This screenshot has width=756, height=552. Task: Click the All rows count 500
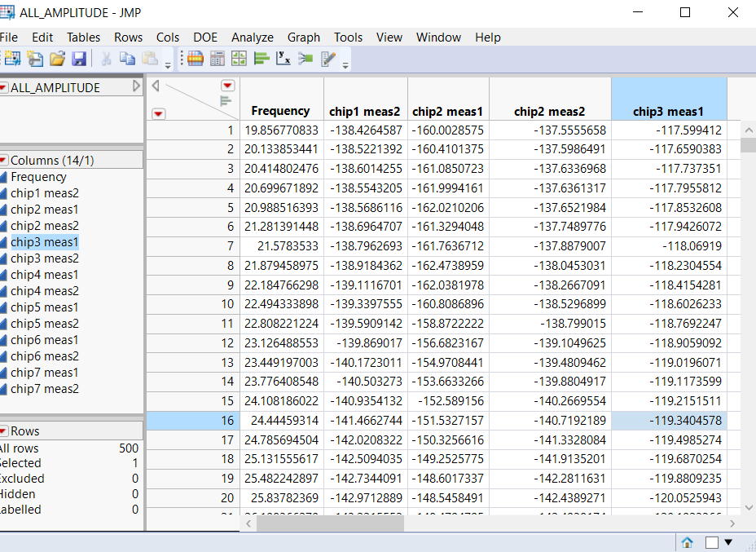pyautogui.click(x=129, y=448)
